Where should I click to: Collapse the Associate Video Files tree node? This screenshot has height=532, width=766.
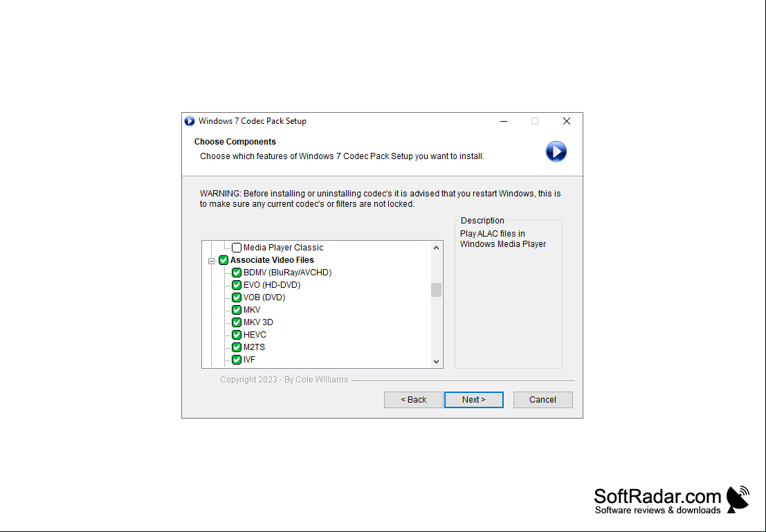[211, 261]
